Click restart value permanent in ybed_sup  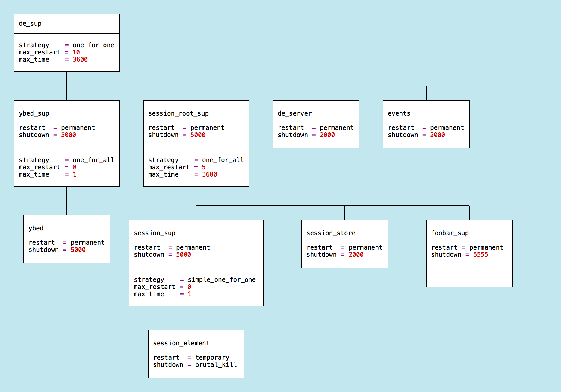click(78, 128)
